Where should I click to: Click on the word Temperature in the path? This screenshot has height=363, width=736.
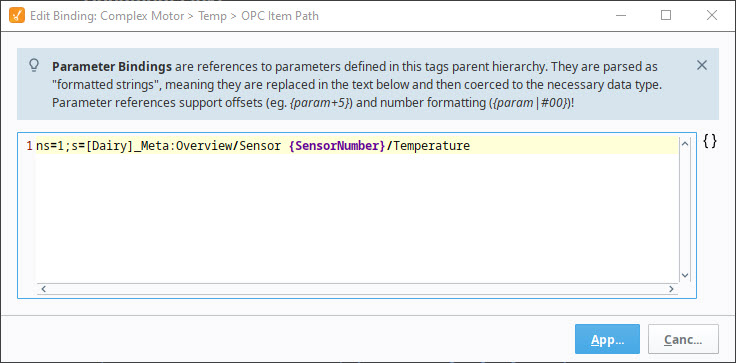coord(432,146)
